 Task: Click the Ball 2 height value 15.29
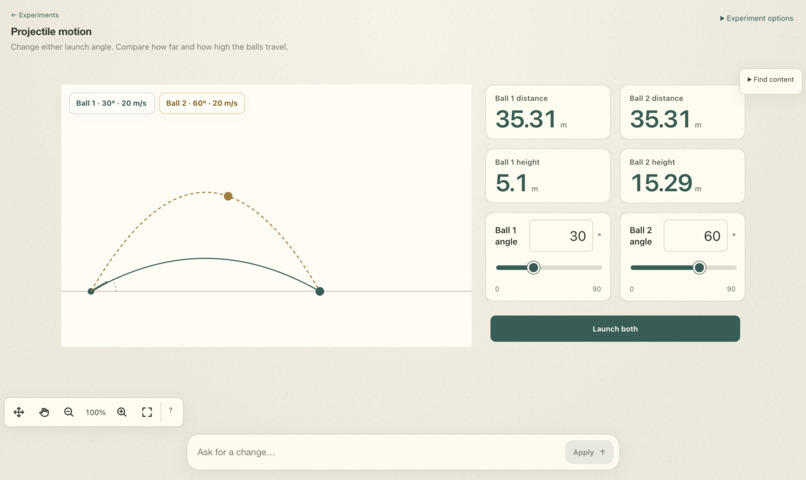tap(662, 183)
